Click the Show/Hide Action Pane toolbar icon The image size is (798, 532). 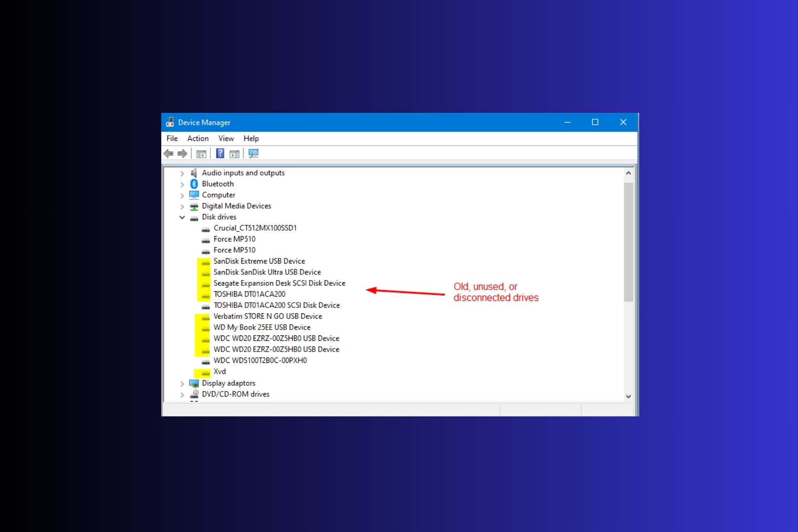[x=234, y=153]
